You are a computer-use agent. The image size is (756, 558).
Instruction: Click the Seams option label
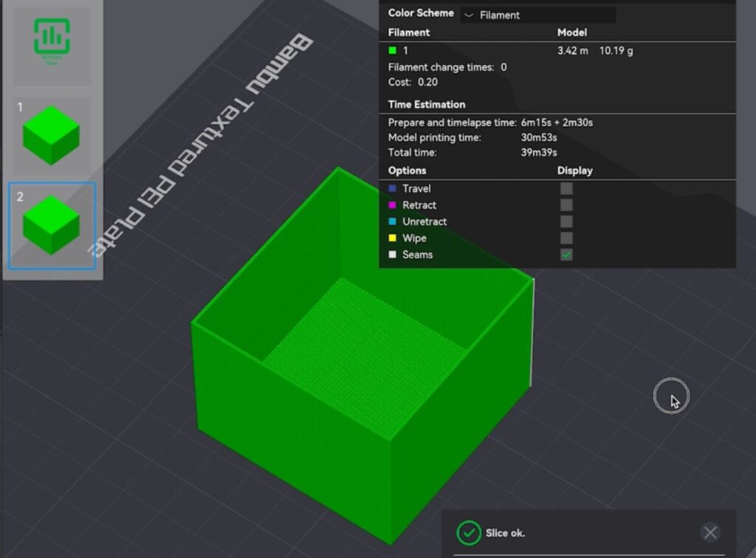[x=418, y=255]
